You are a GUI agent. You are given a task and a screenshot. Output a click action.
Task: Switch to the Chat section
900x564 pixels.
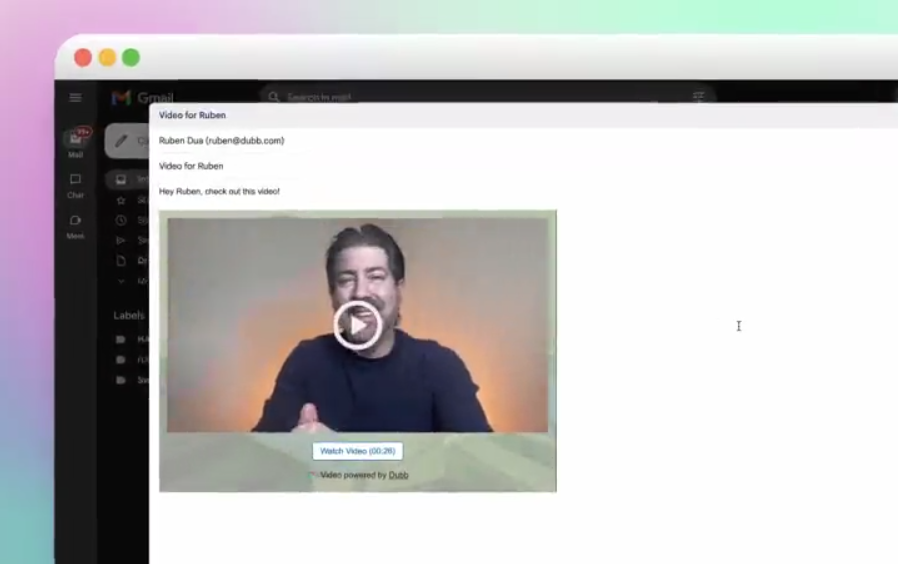point(76,182)
